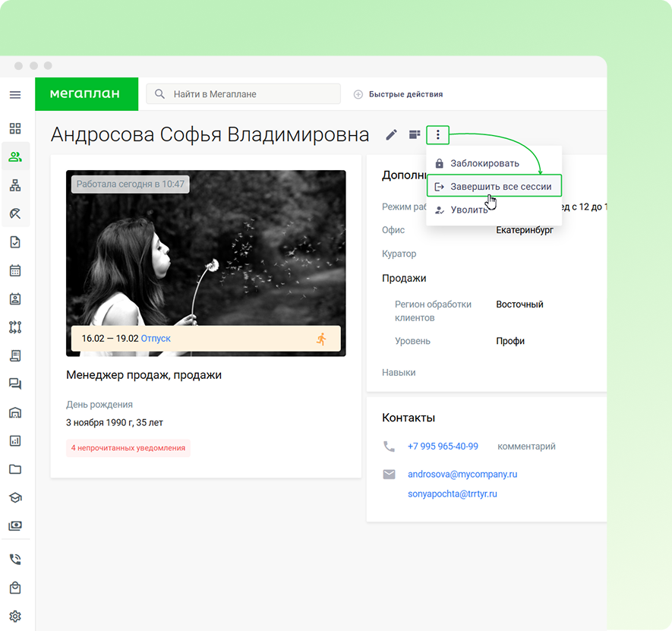Select Заблокировать from the menu
The width and height of the screenshot is (672, 631).
point(494,163)
